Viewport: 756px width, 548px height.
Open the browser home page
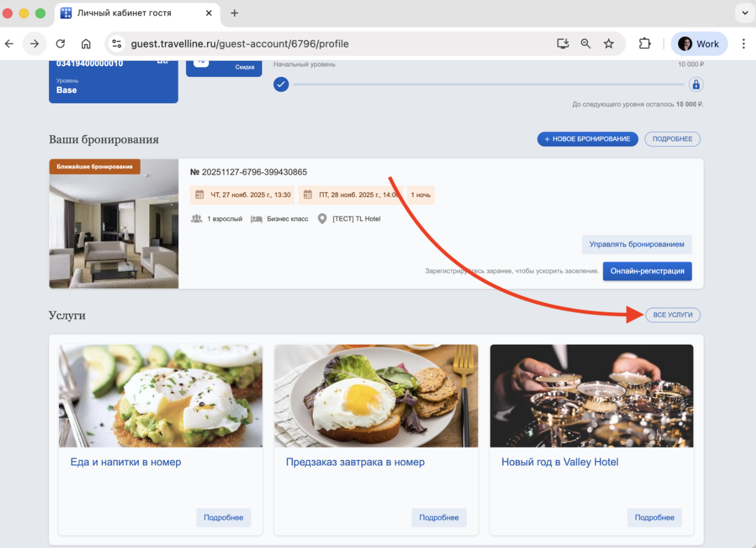tap(86, 43)
